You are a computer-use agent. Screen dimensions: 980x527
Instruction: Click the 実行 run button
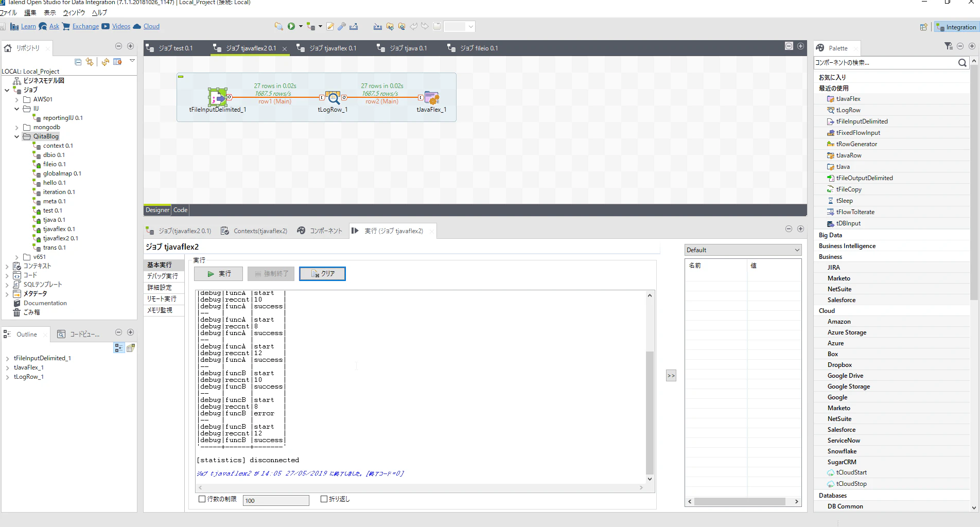pos(219,274)
